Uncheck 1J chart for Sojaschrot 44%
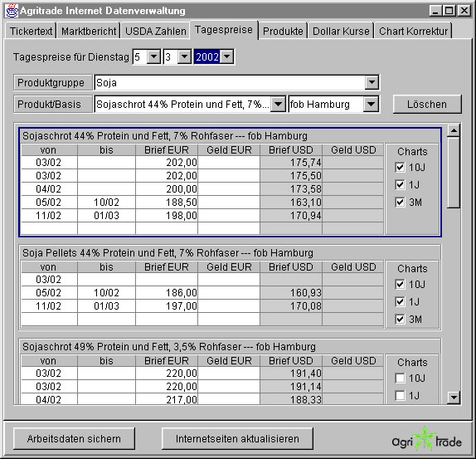 [x=400, y=185]
